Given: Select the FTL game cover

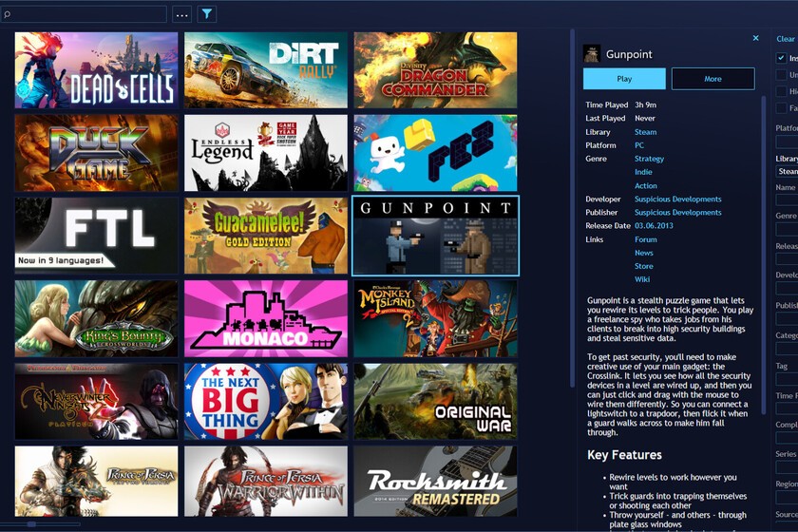Looking at the screenshot, I should tap(96, 236).
